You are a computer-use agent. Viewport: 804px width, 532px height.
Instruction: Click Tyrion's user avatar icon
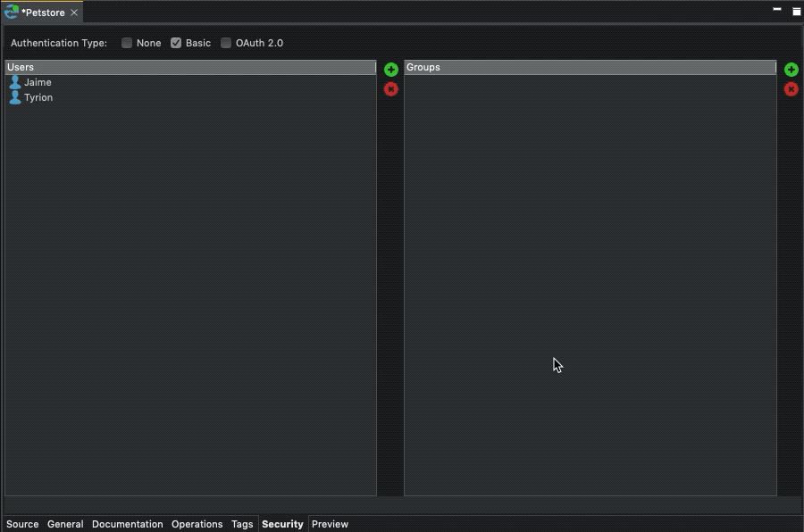point(15,97)
